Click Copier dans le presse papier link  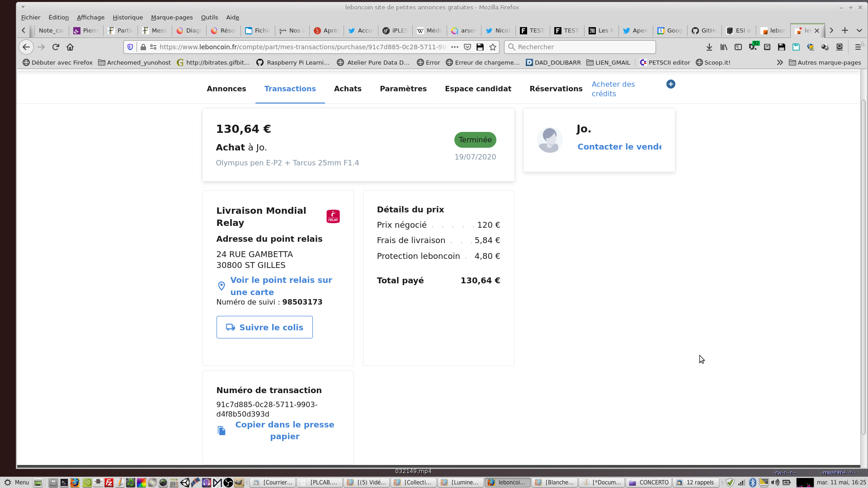pyautogui.click(x=284, y=430)
